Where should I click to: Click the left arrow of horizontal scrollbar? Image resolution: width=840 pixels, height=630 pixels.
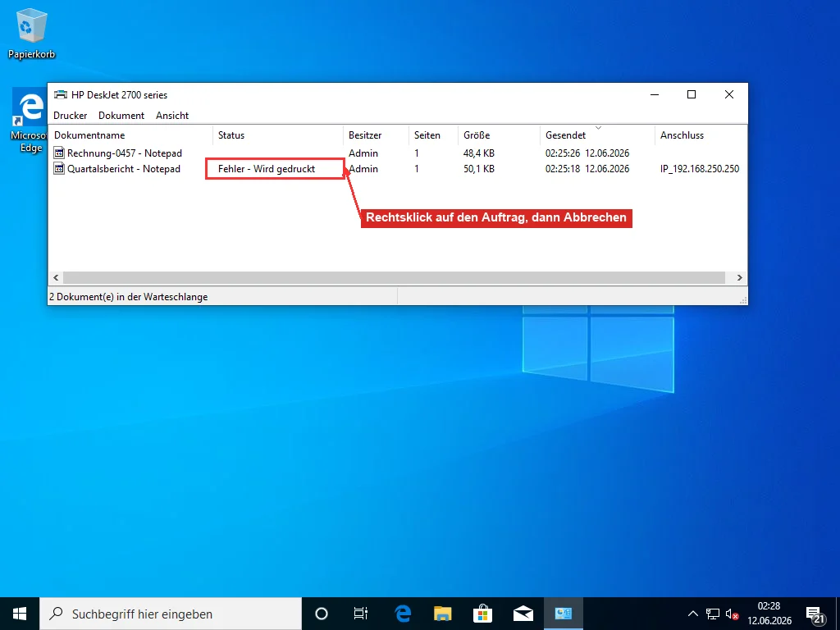[x=56, y=277]
